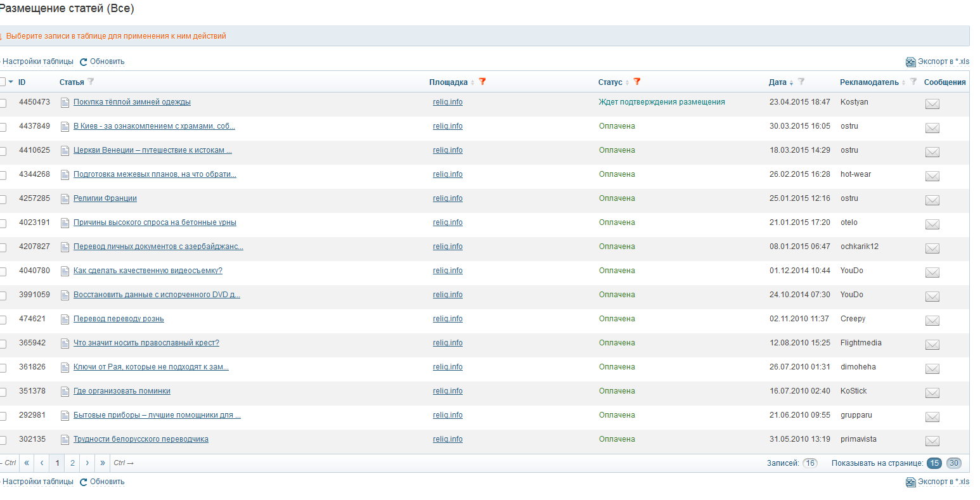Open message envelope for primavista row
Image resolution: width=980 pixels, height=500 pixels.
932,441
